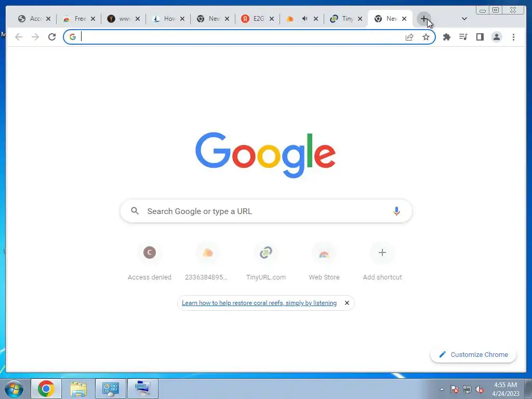
Task: Open the coral reefs learn-more link
Action: coord(259,303)
